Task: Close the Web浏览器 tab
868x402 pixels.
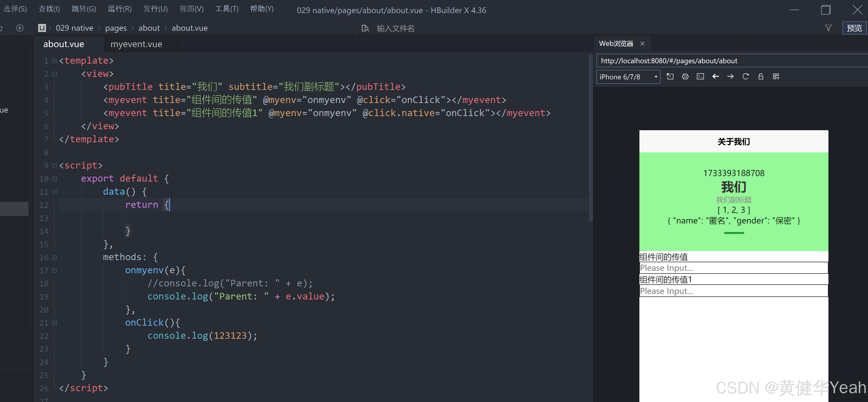Action: pos(643,44)
